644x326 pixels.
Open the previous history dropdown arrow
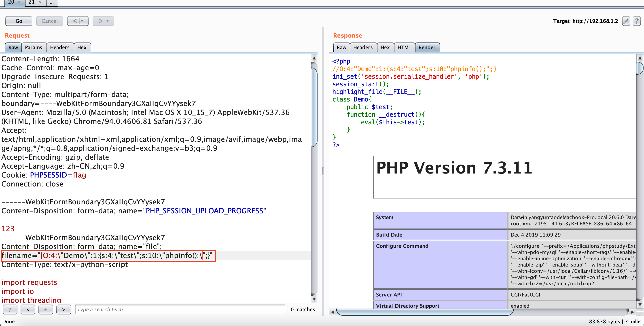pos(82,21)
